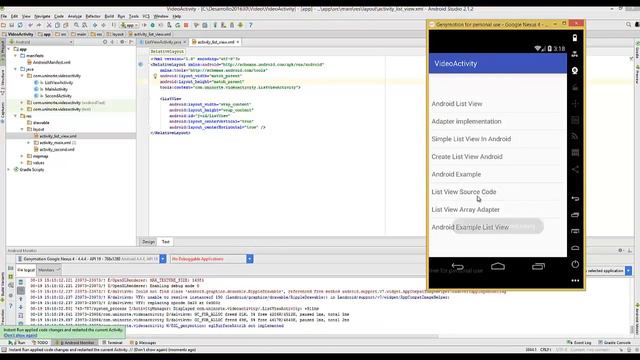Click the Find magnifier icon in toolbar
This screenshot has width=640, height=360.
(76, 25)
